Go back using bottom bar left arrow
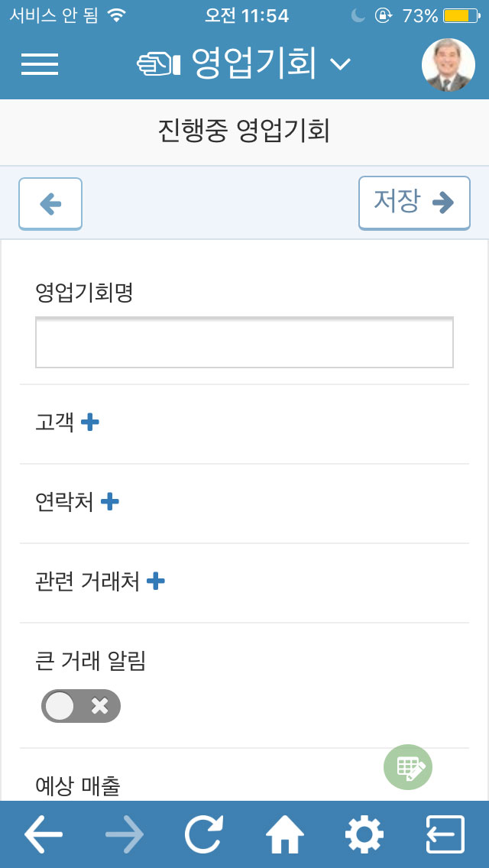 click(44, 834)
